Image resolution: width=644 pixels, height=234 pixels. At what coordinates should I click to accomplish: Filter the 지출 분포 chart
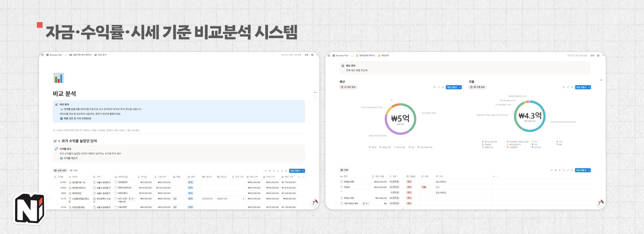click(564, 87)
